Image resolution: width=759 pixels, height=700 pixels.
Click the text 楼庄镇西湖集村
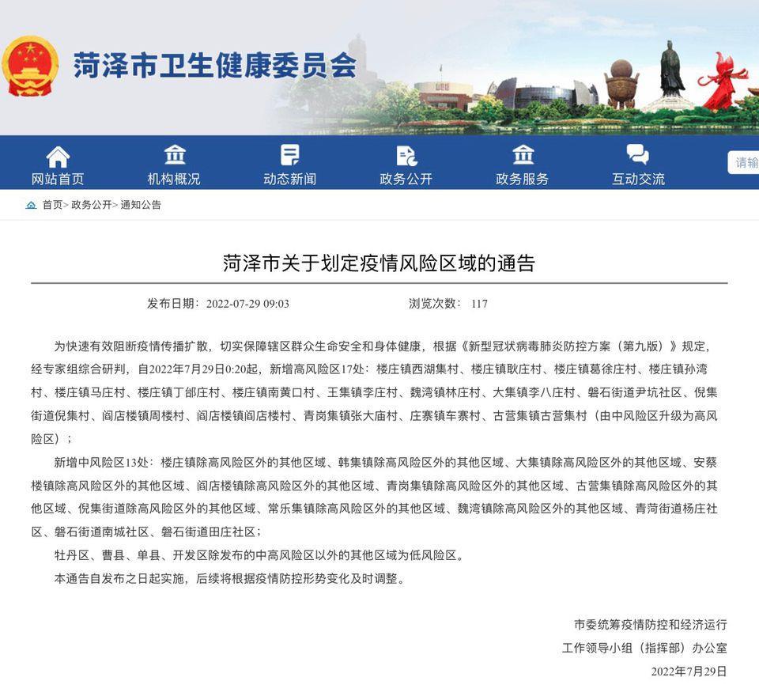click(x=417, y=369)
